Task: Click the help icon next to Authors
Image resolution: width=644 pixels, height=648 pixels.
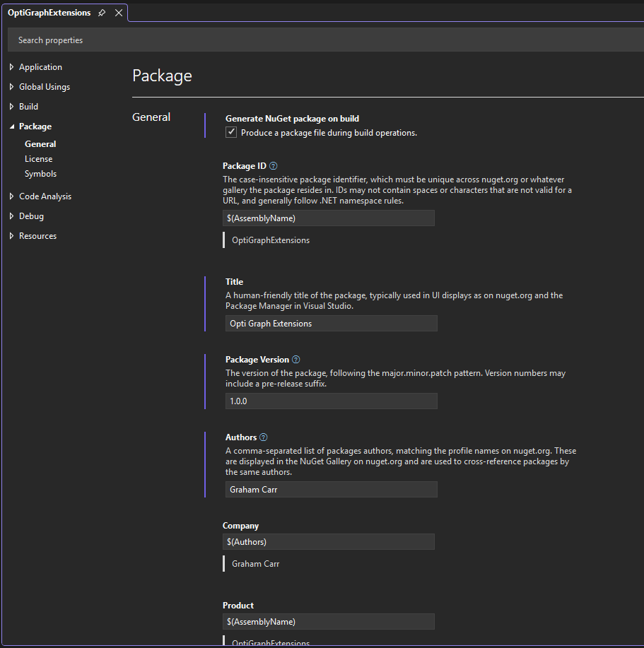Action: pyautogui.click(x=264, y=437)
